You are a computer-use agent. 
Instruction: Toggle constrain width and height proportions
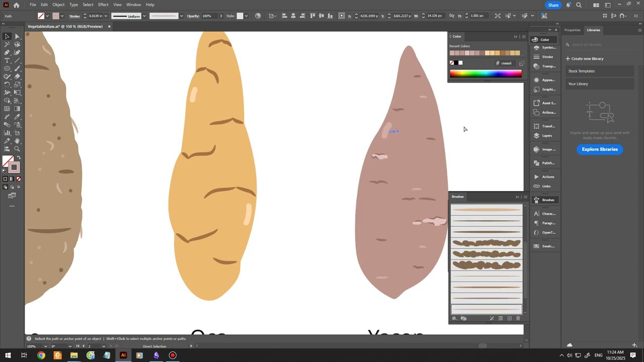pos(451,16)
